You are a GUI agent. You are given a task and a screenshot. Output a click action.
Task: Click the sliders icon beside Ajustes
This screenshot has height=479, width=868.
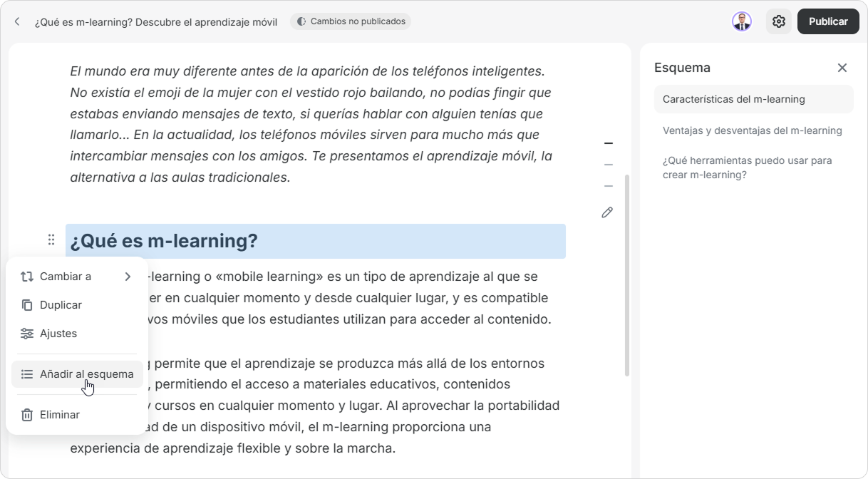pyautogui.click(x=27, y=334)
